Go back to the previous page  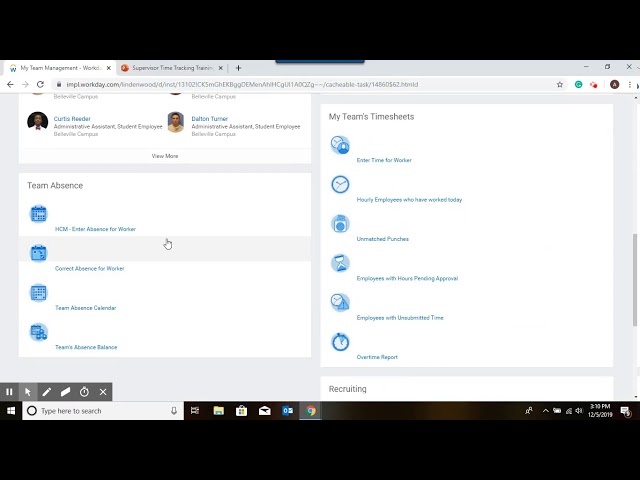point(10,84)
